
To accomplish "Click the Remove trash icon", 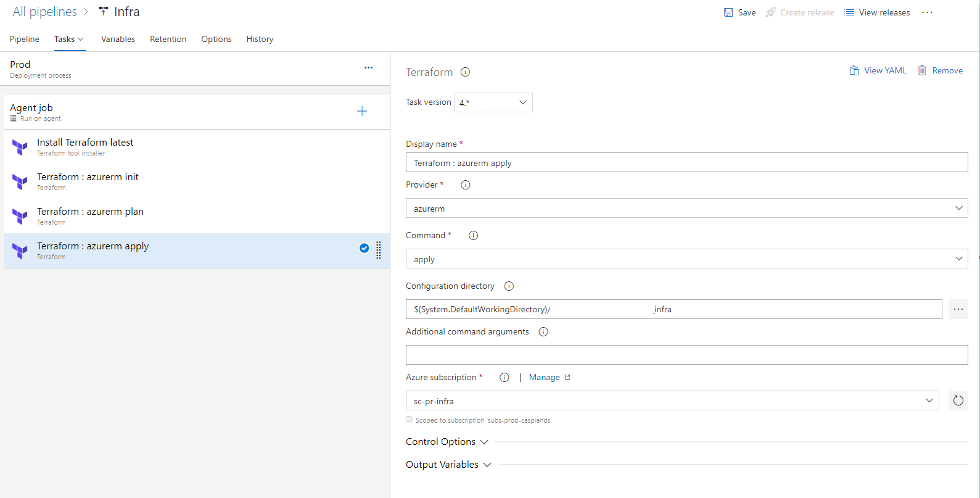I will (x=922, y=70).
